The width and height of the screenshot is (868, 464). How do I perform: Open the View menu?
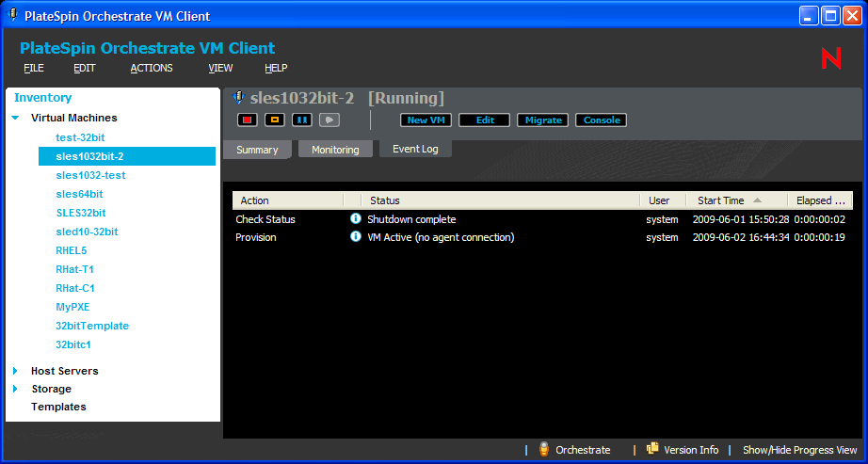220,68
